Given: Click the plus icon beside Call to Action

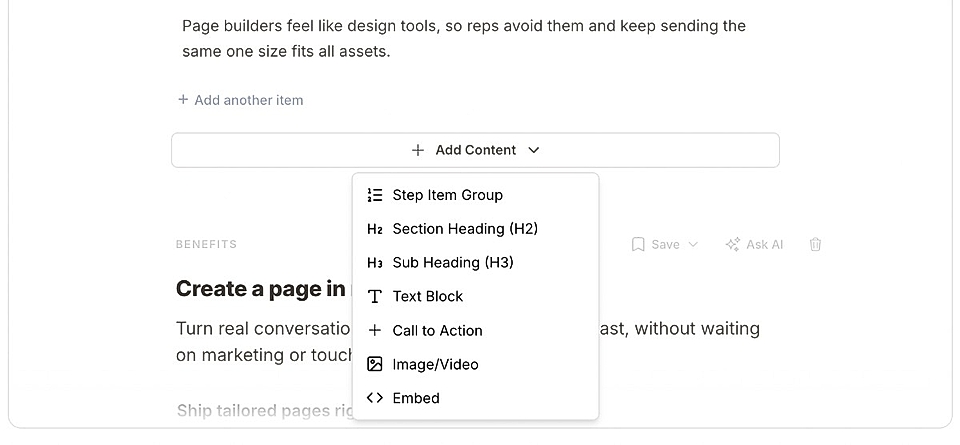Looking at the screenshot, I should coord(375,331).
